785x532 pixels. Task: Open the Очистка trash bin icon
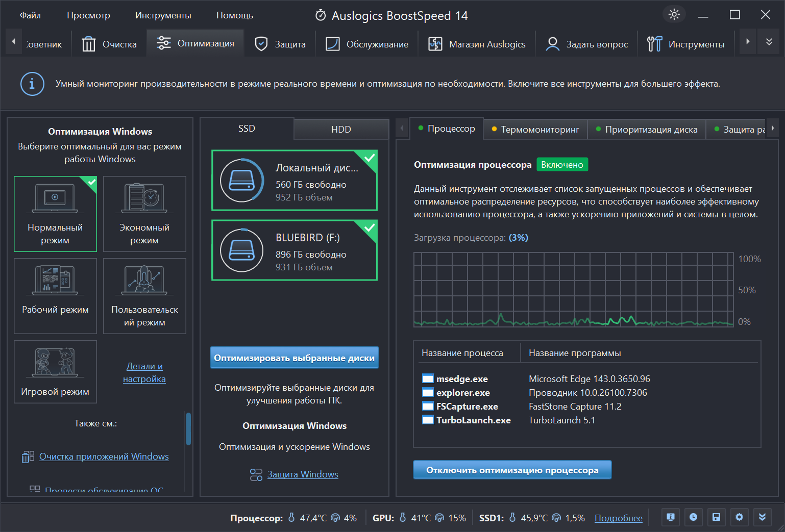(88, 44)
